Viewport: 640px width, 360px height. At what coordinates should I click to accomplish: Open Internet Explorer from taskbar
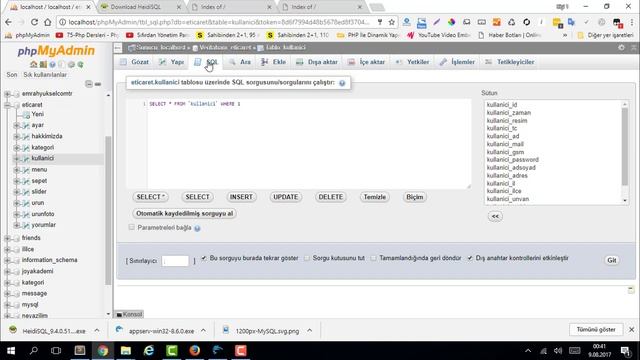(149, 351)
